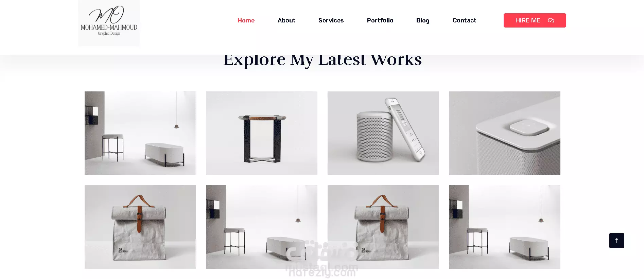The height and width of the screenshot is (279, 644).
Task: Open the Services menu link
Action: pyautogui.click(x=331, y=20)
